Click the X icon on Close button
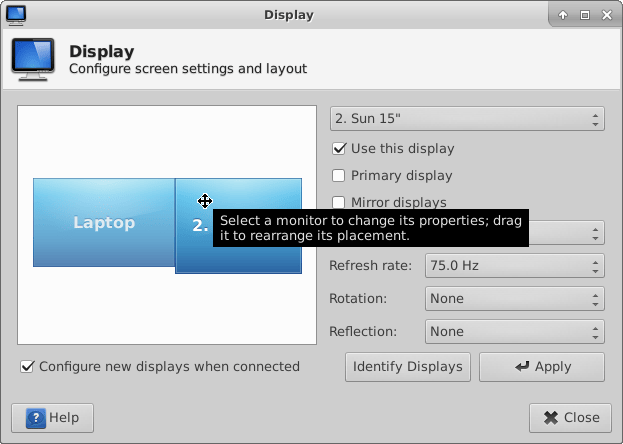 pyautogui.click(x=551, y=418)
